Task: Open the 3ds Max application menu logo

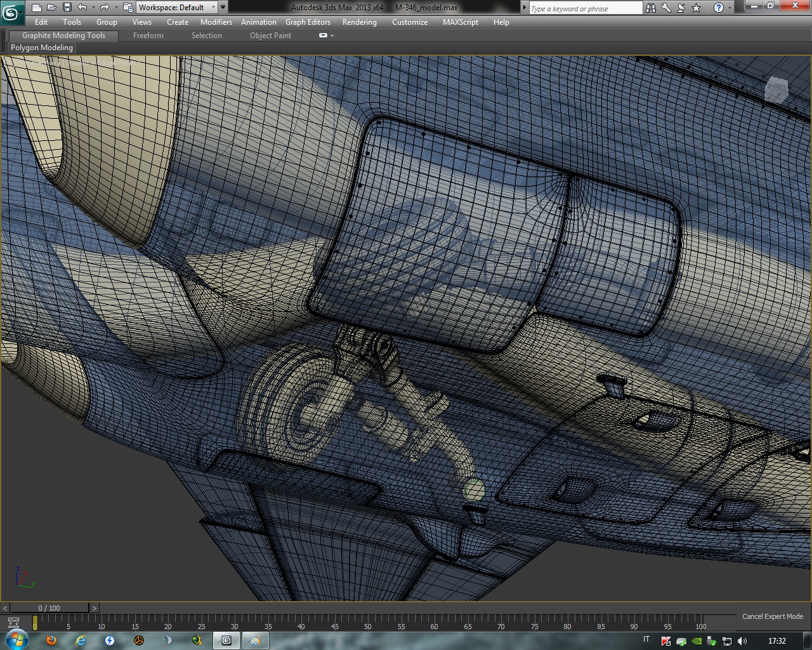Action: pyautogui.click(x=11, y=12)
